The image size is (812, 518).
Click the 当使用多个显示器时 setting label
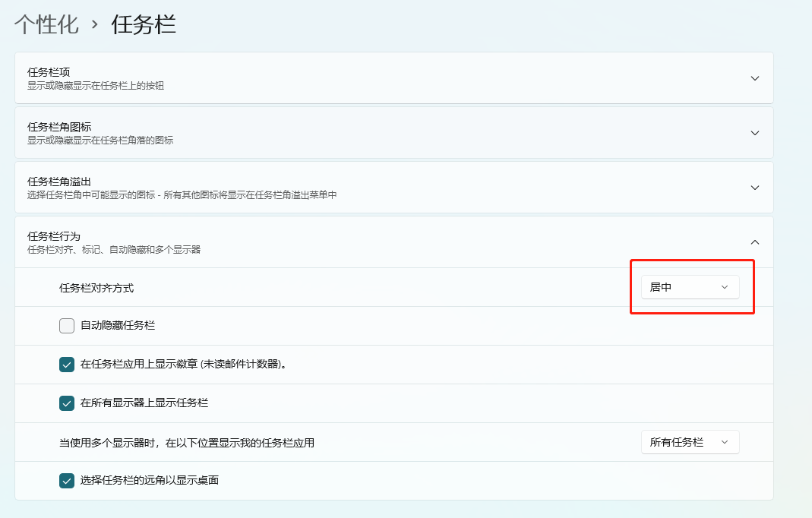186,443
